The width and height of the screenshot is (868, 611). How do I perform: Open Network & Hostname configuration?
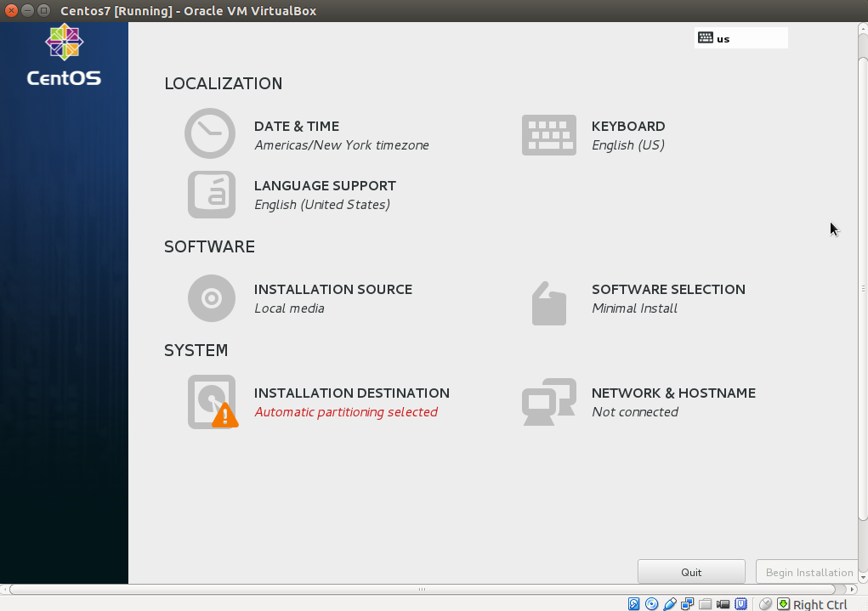coord(673,401)
